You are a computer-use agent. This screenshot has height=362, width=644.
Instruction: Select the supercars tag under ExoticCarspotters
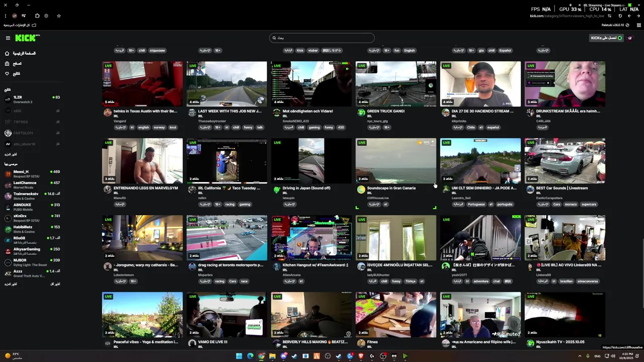click(x=589, y=204)
